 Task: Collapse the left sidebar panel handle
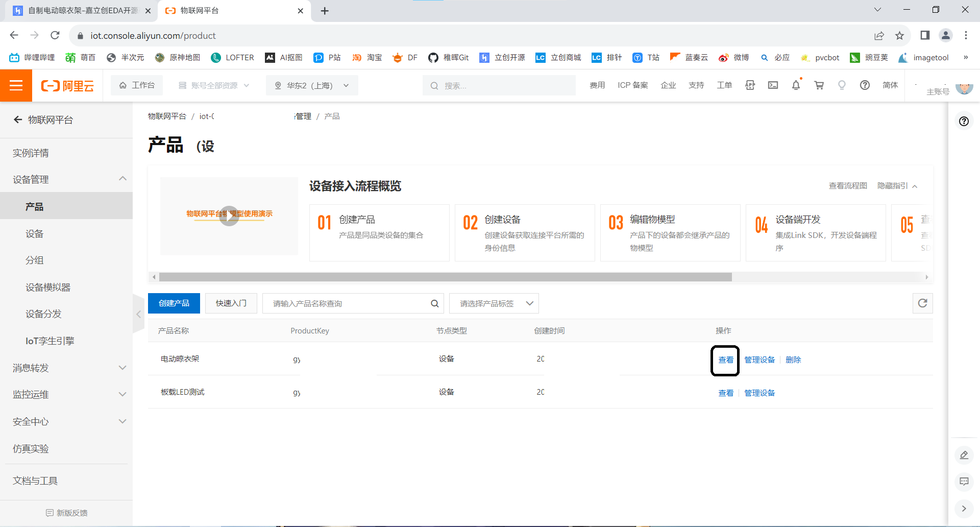click(138, 314)
